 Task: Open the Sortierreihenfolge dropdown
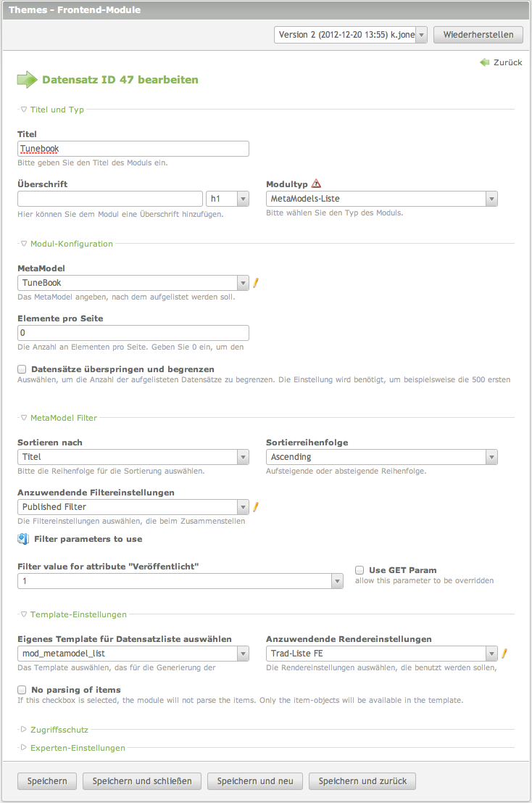tap(491, 457)
